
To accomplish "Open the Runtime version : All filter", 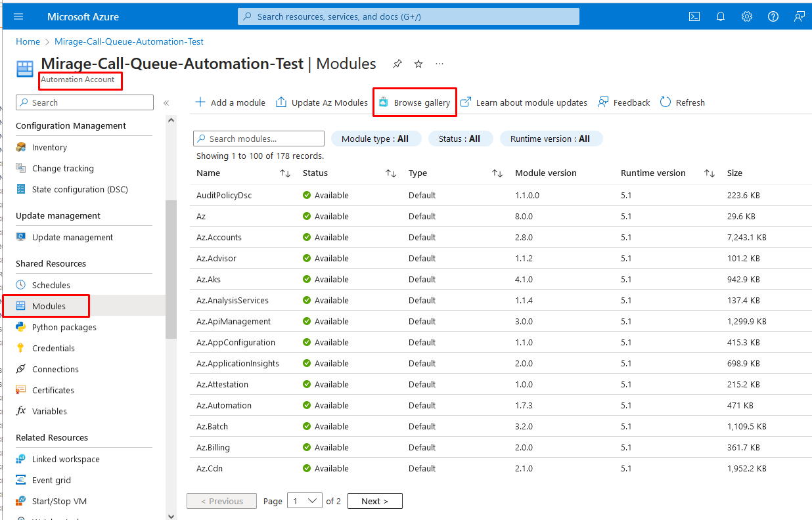I will pyautogui.click(x=551, y=139).
